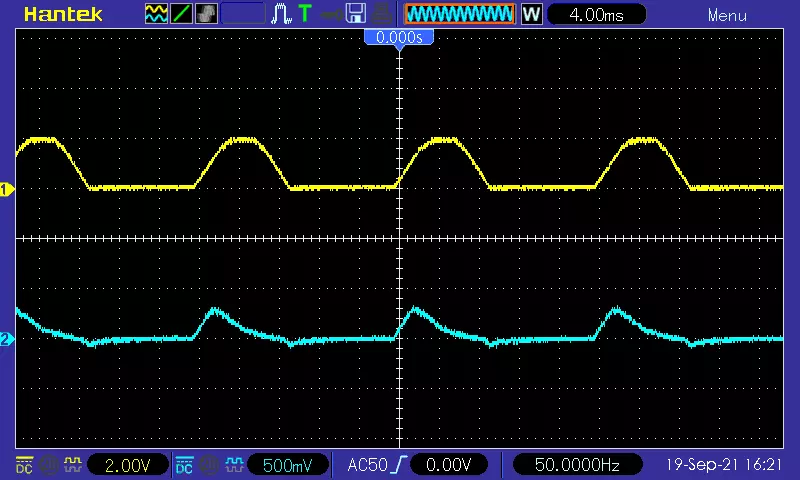Click the W window mode icon
The width and height of the screenshot is (800, 480).
531,14
